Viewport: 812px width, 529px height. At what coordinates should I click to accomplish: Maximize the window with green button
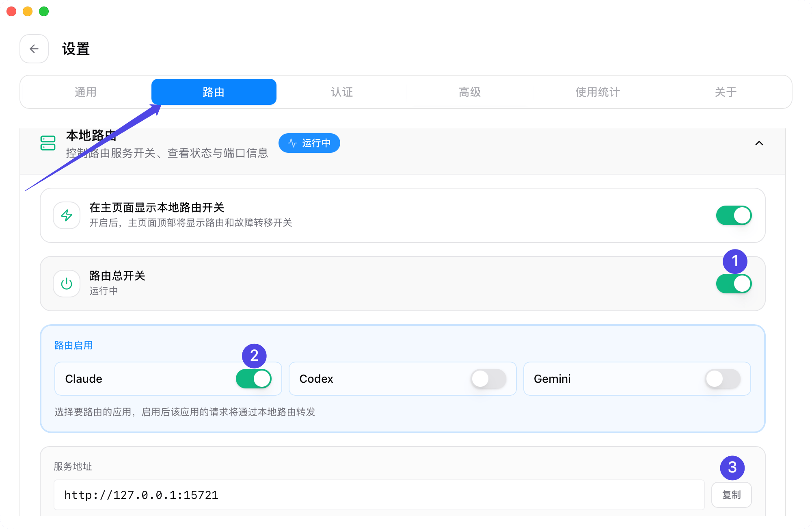click(x=44, y=11)
